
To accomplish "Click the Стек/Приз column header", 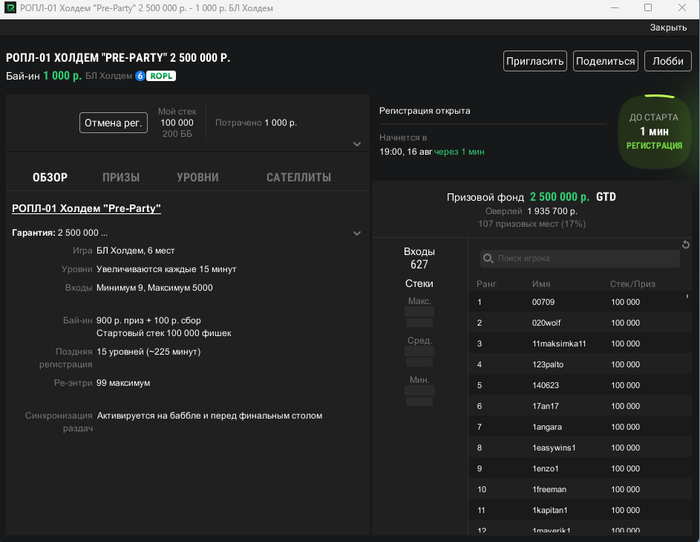I will click(633, 284).
